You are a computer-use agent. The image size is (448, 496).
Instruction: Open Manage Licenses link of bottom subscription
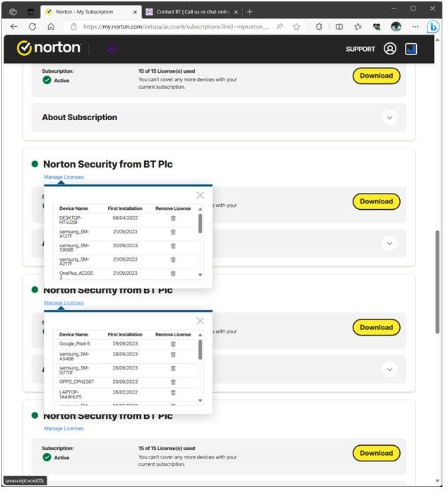(x=64, y=428)
